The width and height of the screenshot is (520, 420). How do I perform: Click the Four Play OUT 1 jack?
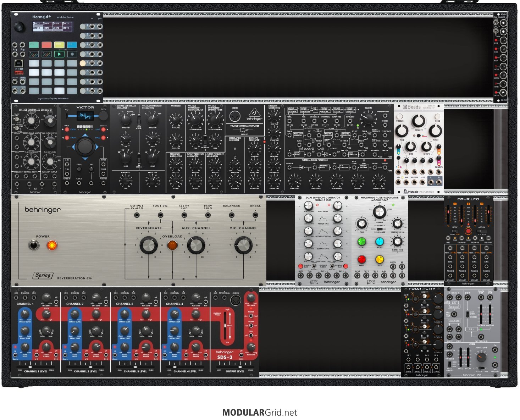[409, 367]
